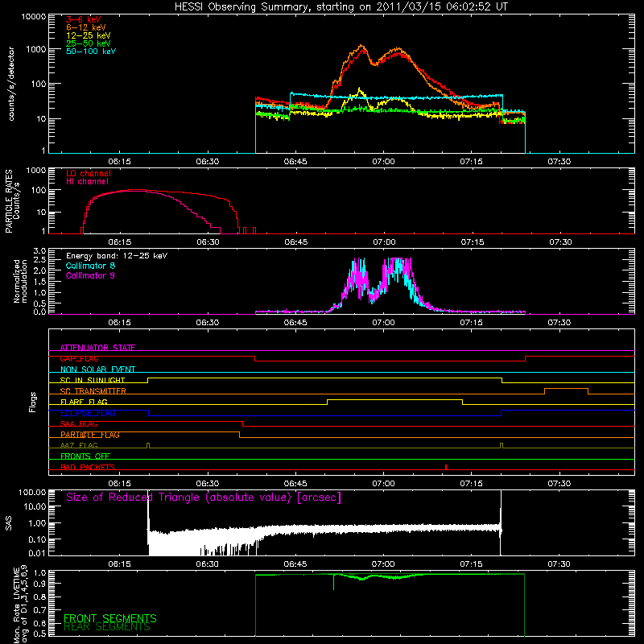Click the BAD_PACKETS flag label
Viewport: 644px width, 644px height.
click(x=88, y=467)
